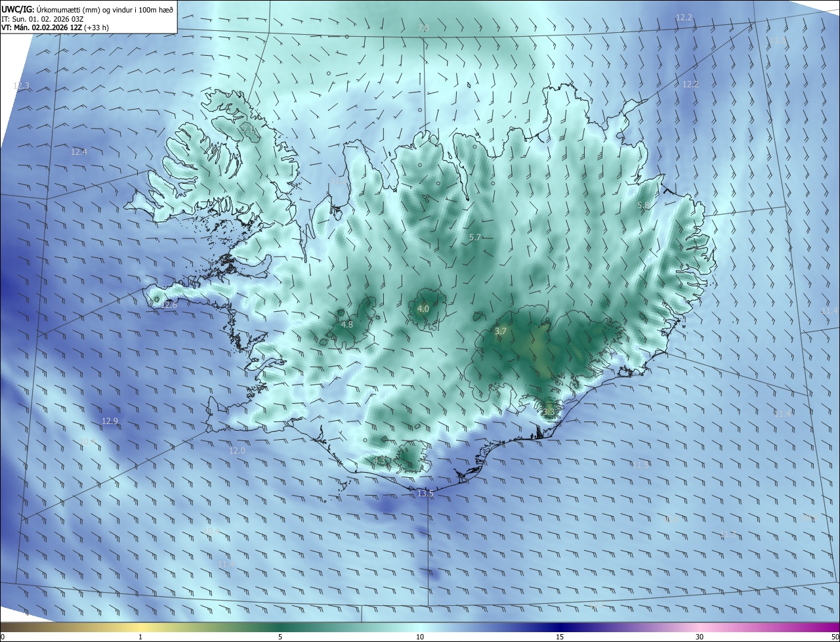
Task: Click the '5.8' value label in the east
Action: click(x=643, y=205)
